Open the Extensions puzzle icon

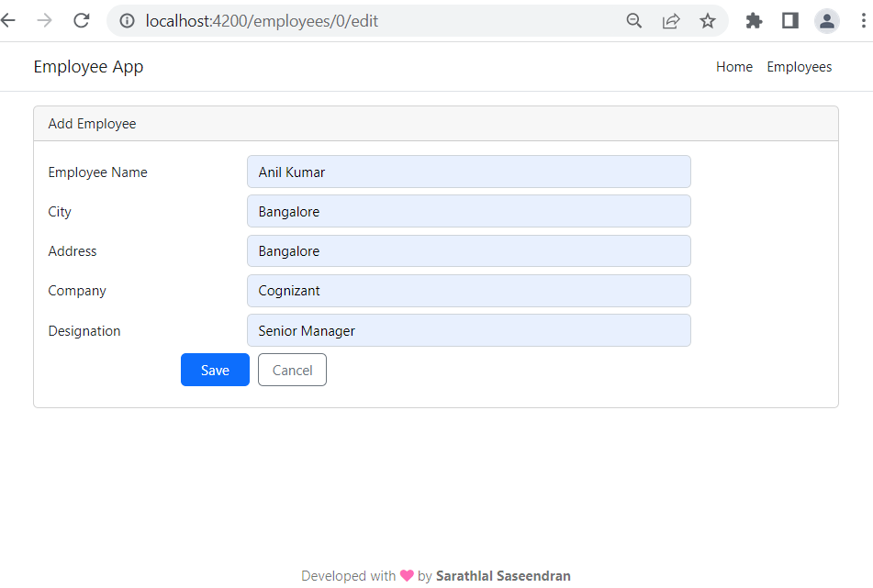click(x=754, y=21)
